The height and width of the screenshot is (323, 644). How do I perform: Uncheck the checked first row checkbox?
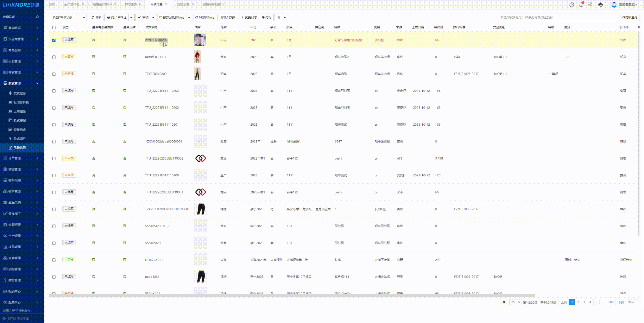[54, 40]
